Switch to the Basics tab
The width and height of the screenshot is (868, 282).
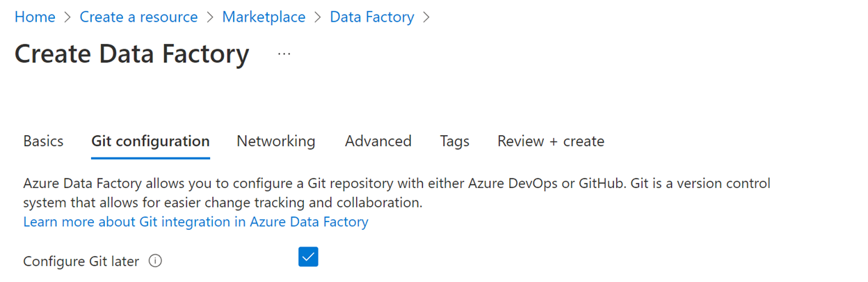pyautogui.click(x=43, y=141)
